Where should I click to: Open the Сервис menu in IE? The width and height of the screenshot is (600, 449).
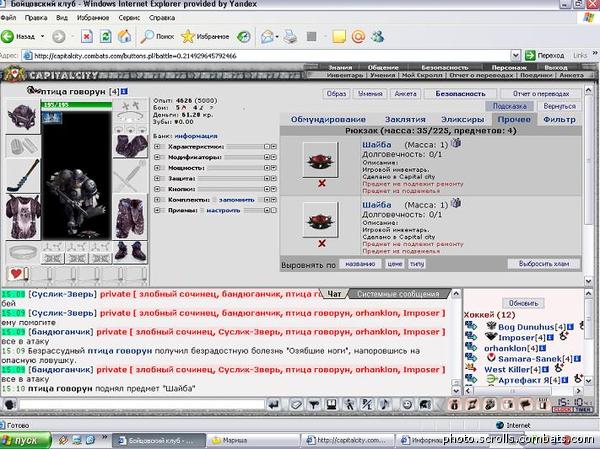coord(129,18)
